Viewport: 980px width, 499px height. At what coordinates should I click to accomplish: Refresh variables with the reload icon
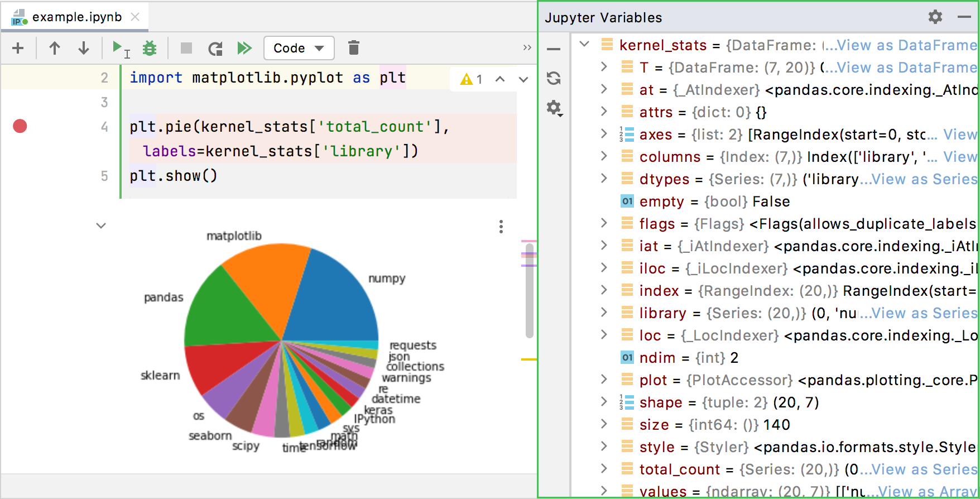click(554, 78)
